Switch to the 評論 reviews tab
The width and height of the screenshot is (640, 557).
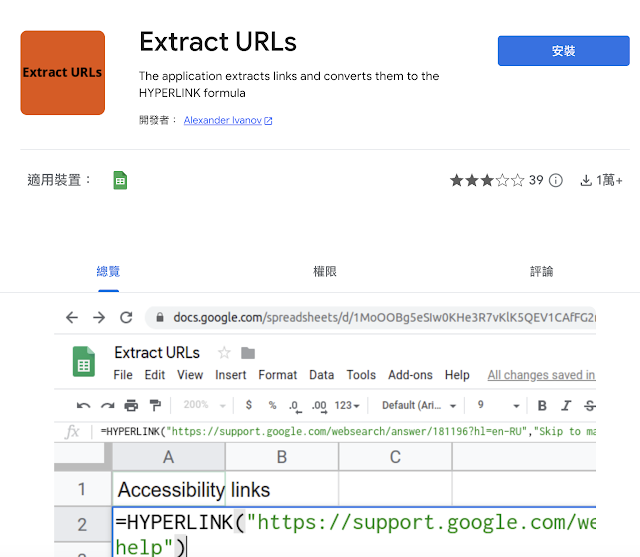(541, 271)
